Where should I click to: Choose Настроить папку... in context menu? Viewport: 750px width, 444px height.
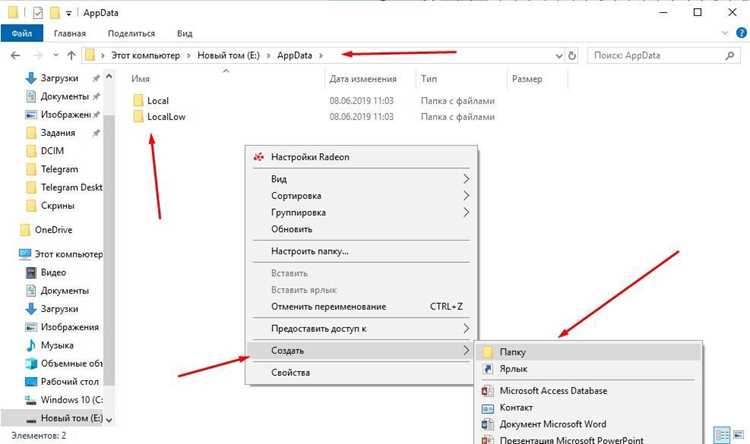[361, 251]
